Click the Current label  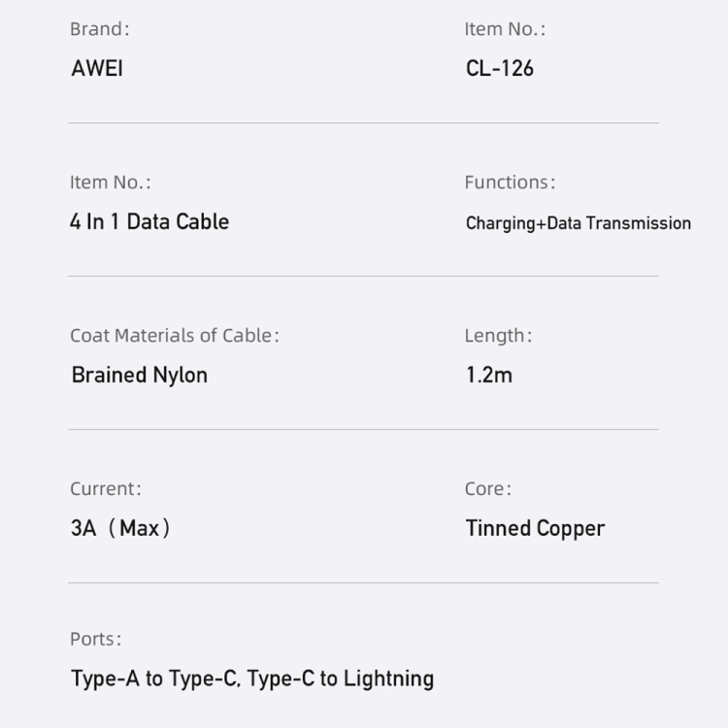[106, 489]
